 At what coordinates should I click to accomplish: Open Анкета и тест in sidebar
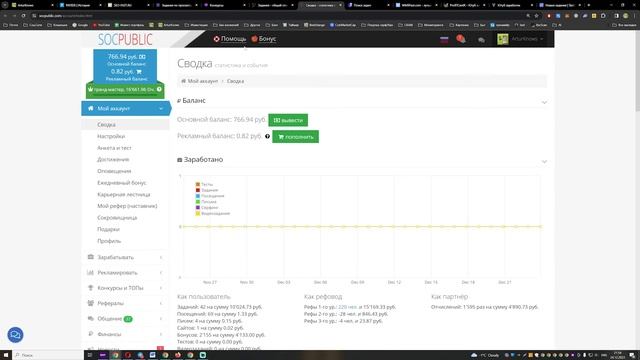(x=114, y=148)
